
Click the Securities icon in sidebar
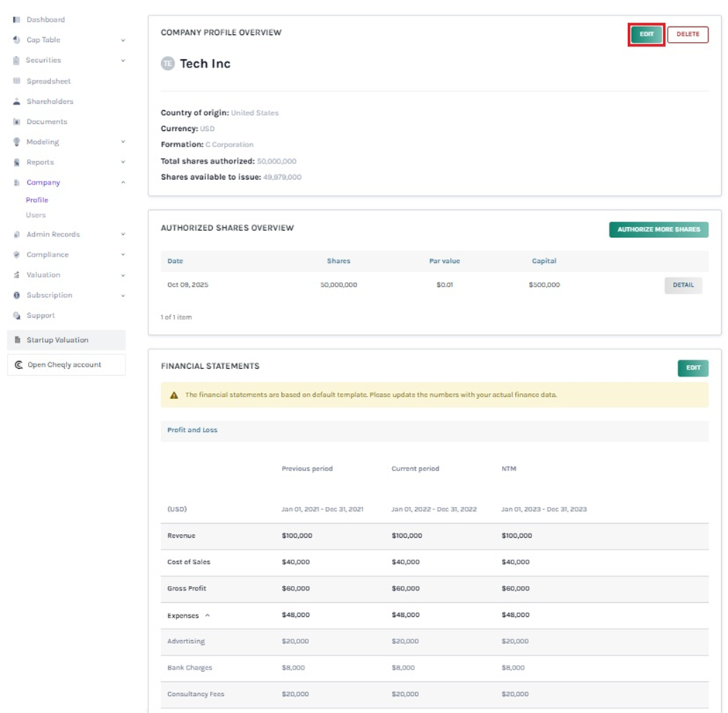point(16,60)
